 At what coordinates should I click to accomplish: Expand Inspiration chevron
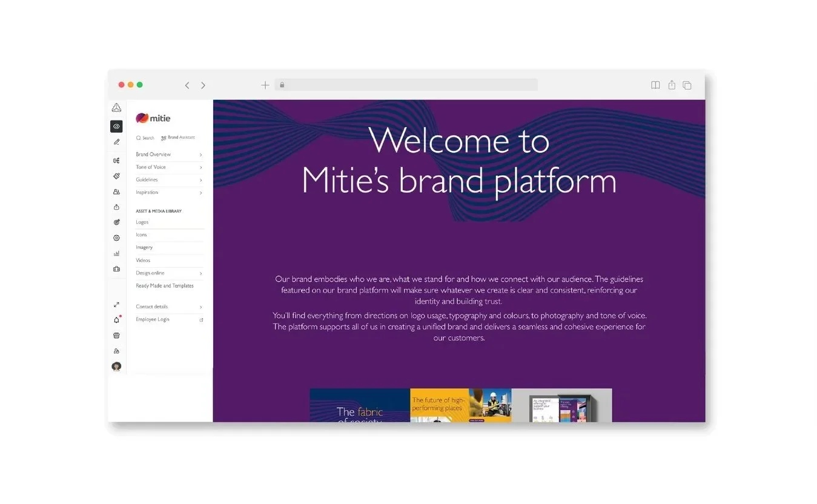201,193
